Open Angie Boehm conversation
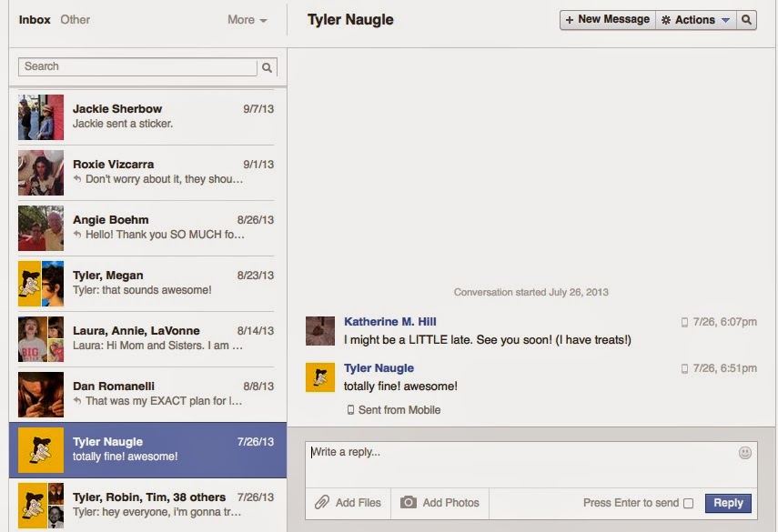The image size is (778, 532). coord(147,228)
